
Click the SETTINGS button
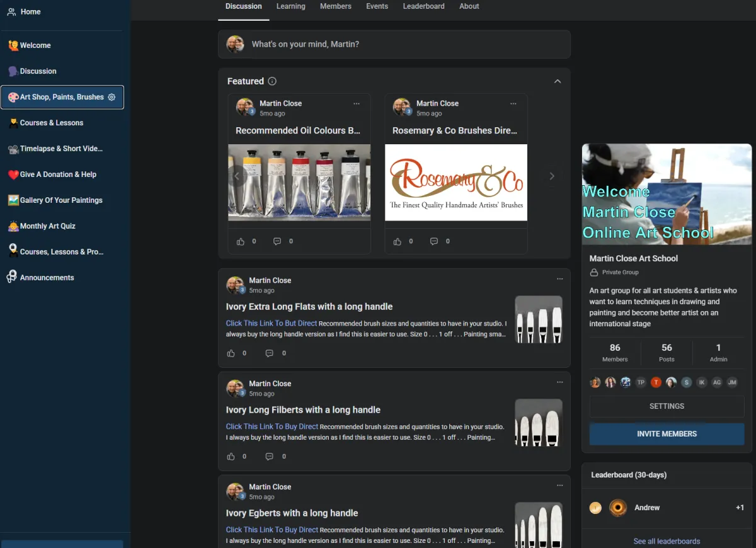point(667,406)
